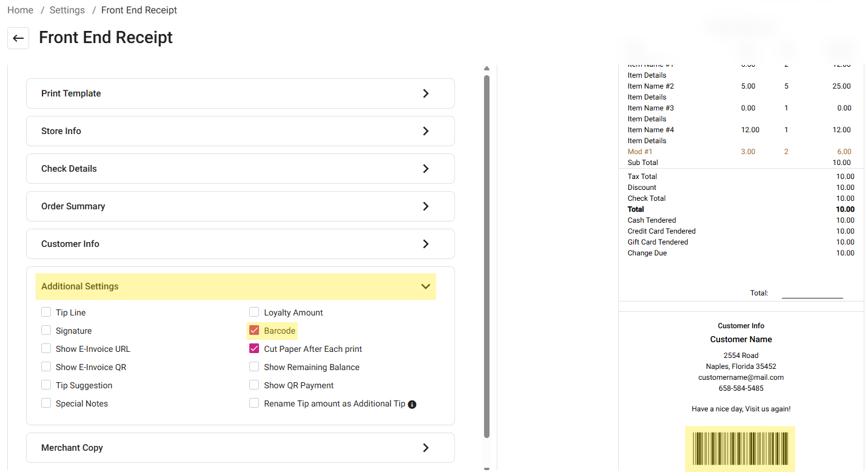Image resolution: width=868 pixels, height=472 pixels.
Task: Open the Check Details section chevron
Action: click(425, 169)
